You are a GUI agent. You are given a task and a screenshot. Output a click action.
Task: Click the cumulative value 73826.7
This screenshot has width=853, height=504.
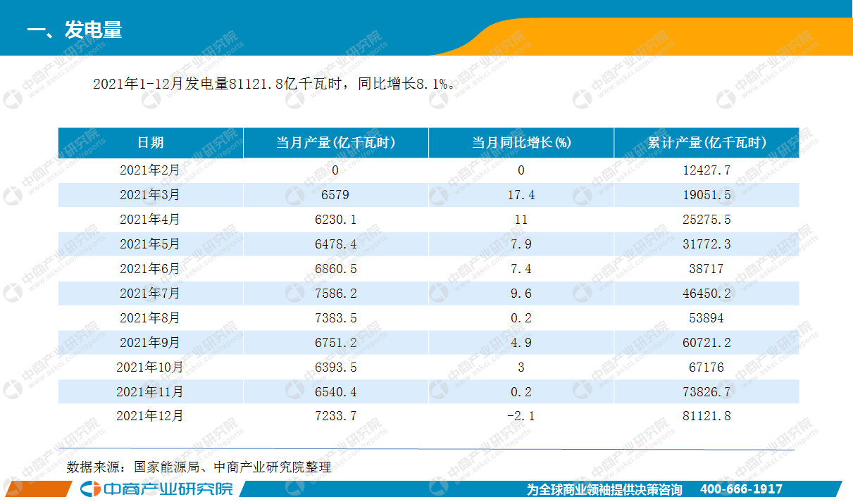tap(706, 392)
